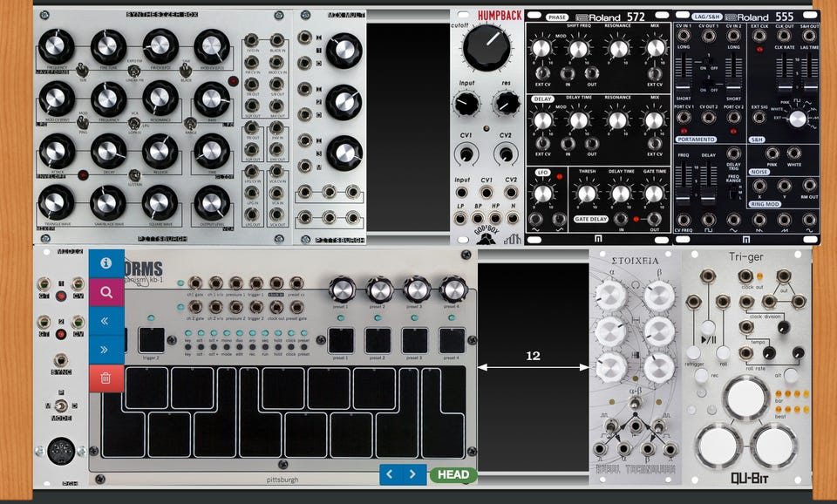Click the Synthesizer Box OUTPUT LEVEL knob

pyautogui.click(x=211, y=203)
